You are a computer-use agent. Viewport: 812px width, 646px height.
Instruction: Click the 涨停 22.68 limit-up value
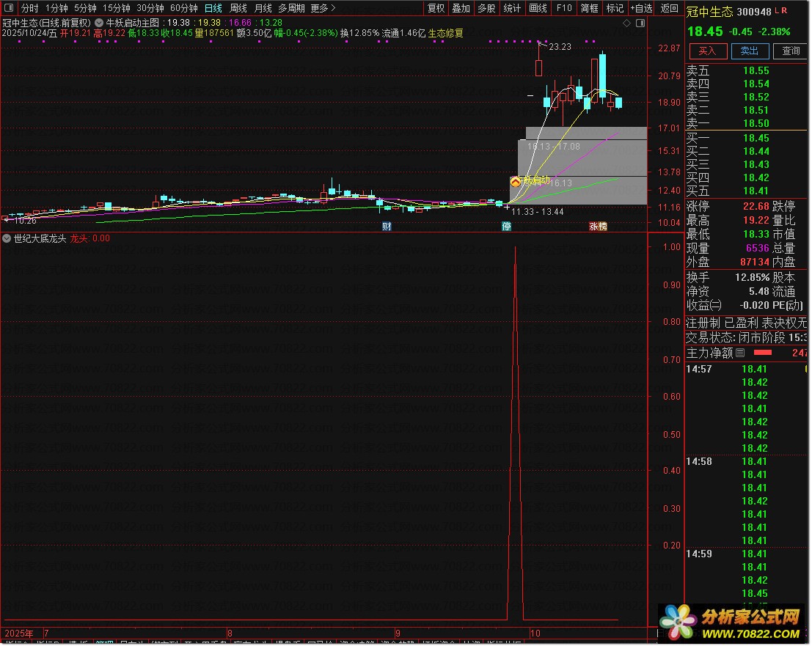tap(756, 207)
